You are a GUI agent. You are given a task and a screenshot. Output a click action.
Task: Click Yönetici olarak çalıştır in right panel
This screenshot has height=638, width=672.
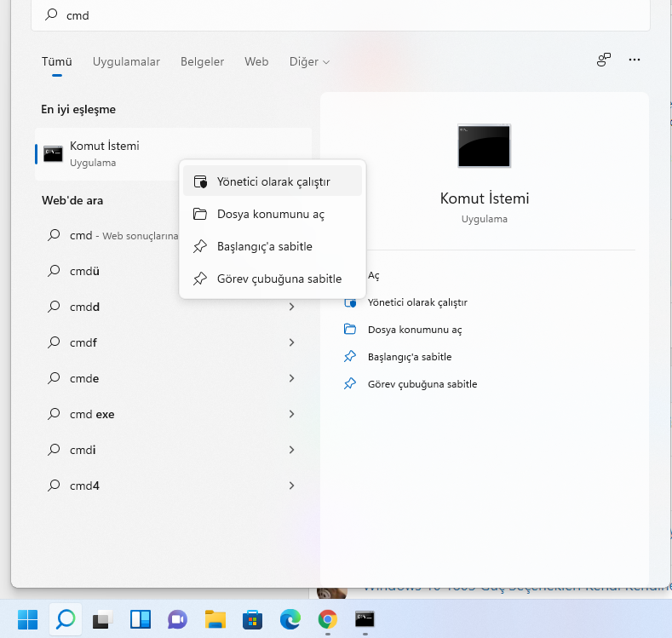click(x=417, y=302)
